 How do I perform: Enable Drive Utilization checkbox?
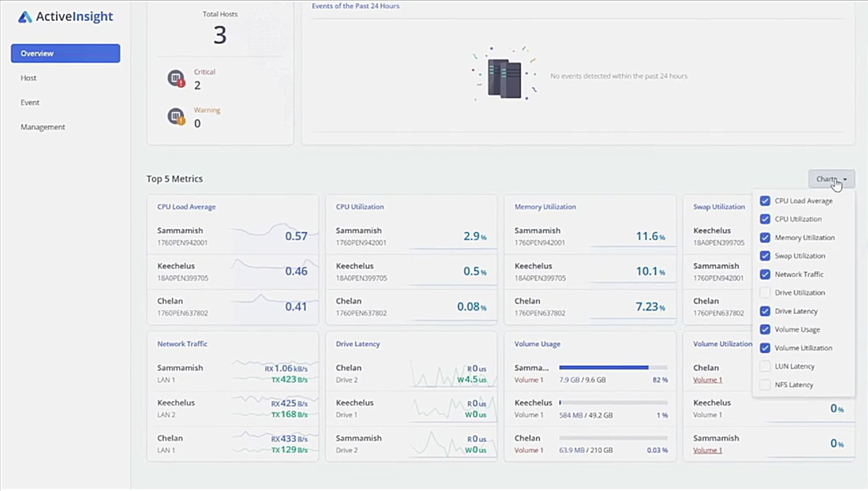[765, 293]
